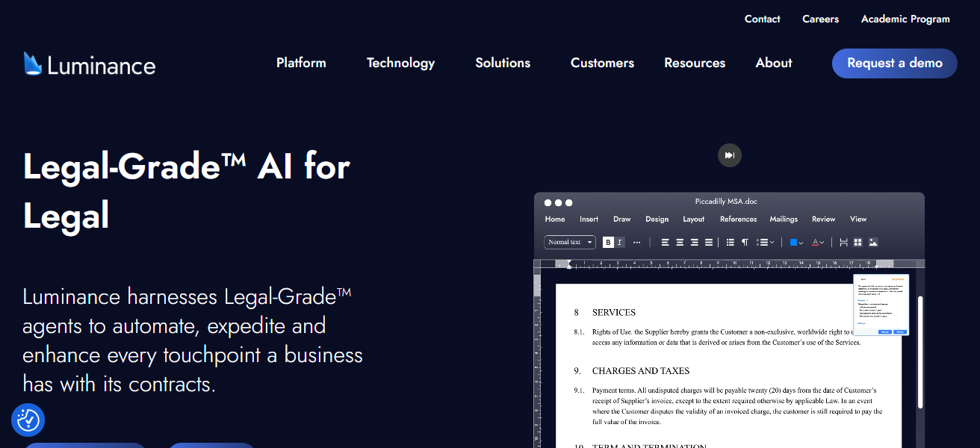980x448 pixels.
Task: Toggle the paragraph marks pilcrow icon
Action: pyautogui.click(x=745, y=242)
